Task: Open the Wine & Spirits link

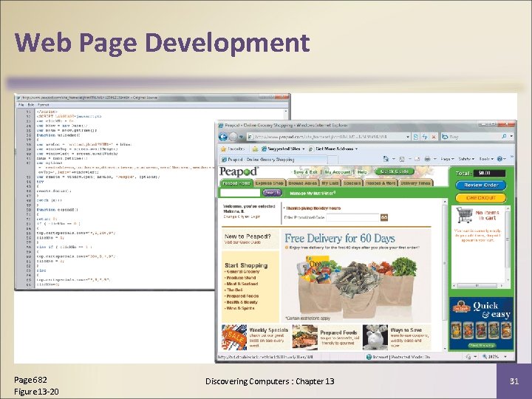Action: tap(240, 308)
